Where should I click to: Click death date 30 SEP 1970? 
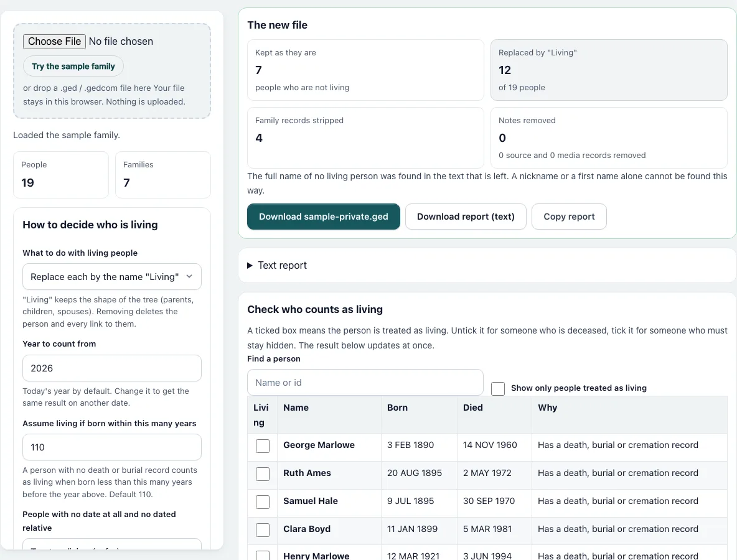point(489,501)
